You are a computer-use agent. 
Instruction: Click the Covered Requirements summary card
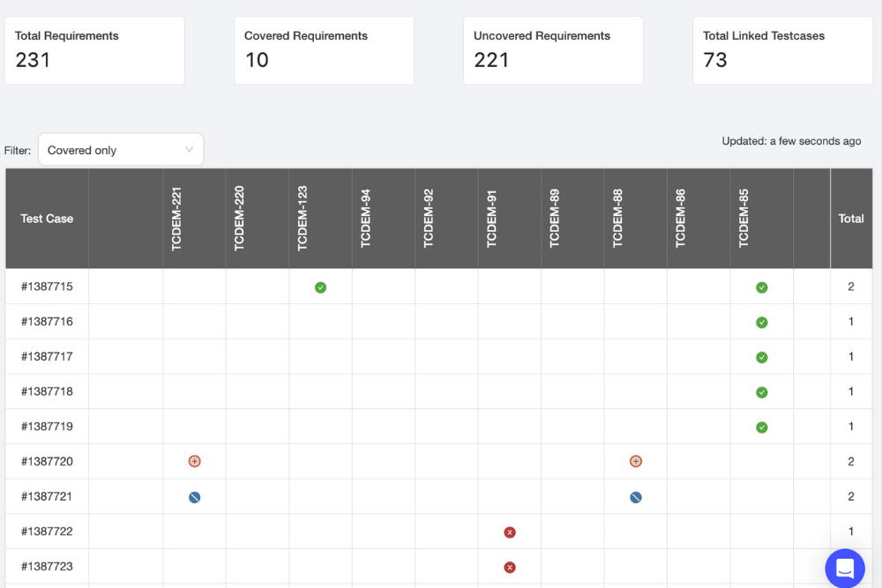tap(324, 50)
